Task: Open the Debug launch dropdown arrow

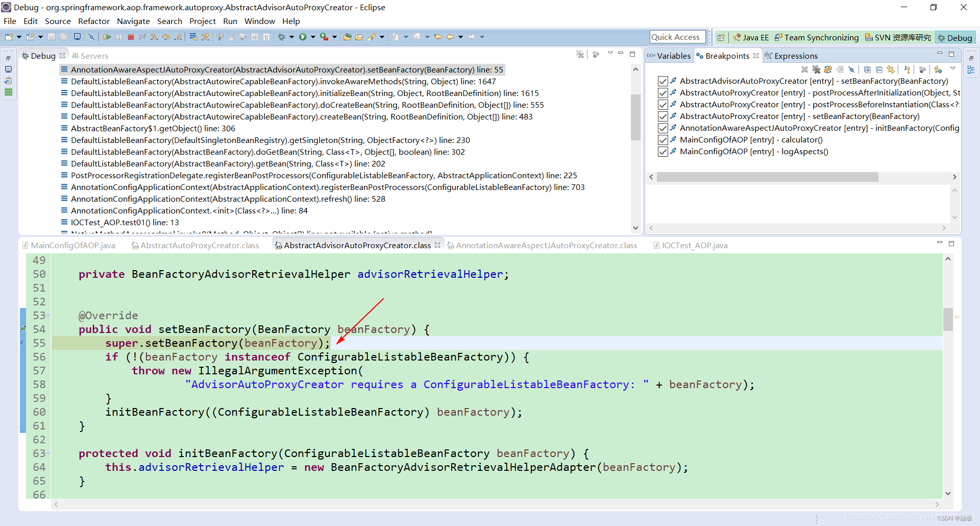Action: pos(291,37)
